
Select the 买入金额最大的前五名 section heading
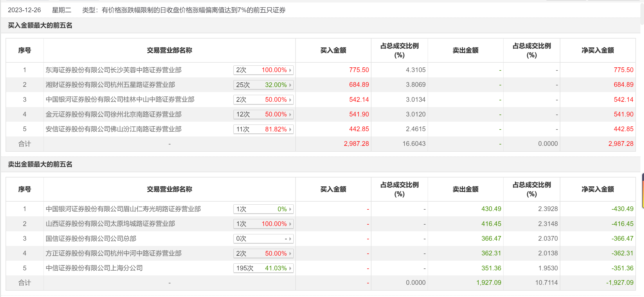40,26
